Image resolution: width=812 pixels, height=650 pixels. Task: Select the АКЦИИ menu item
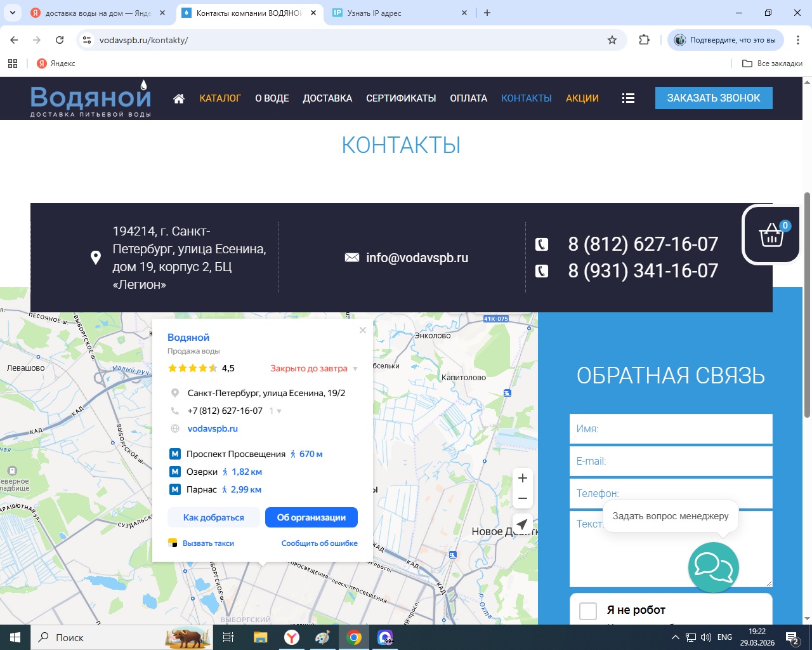582,98
